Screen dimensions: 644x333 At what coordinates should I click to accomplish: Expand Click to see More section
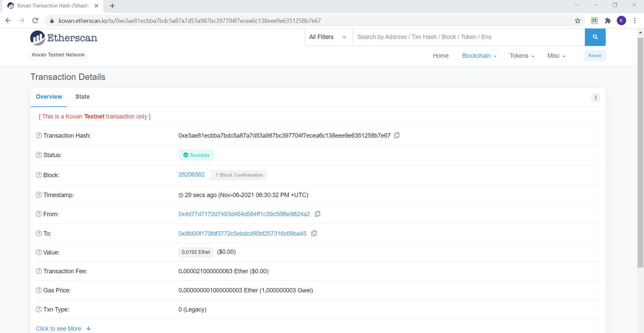(x=63, y=329)
